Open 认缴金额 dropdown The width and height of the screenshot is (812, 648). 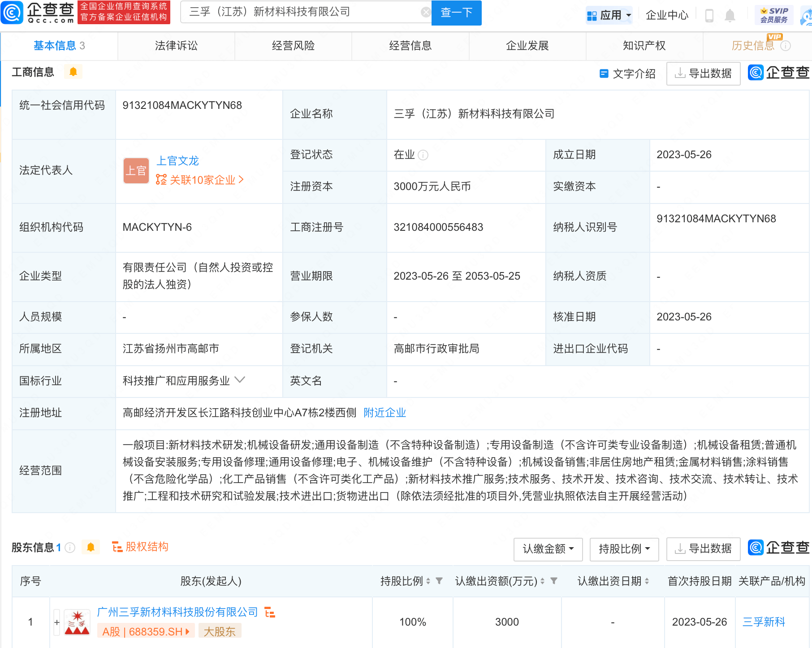coord(548,549)
